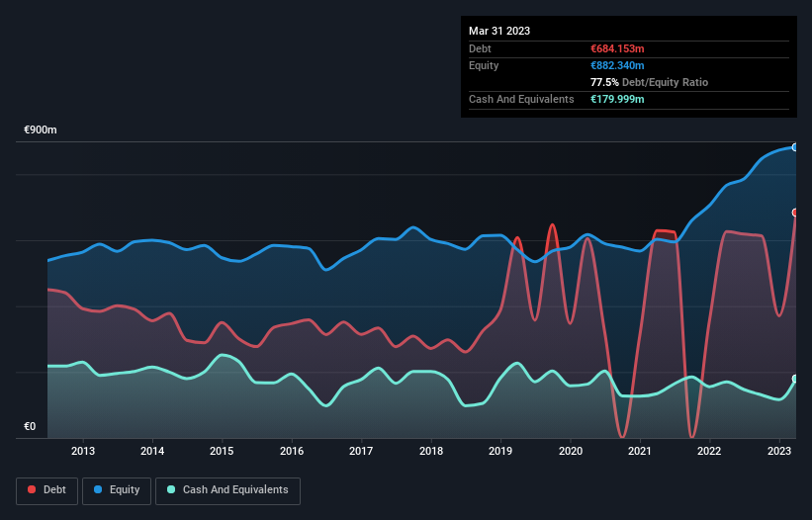This screenshot has height=520, width=812.
Task: Click the blue Equity legend dot
Action: (98, 489)
